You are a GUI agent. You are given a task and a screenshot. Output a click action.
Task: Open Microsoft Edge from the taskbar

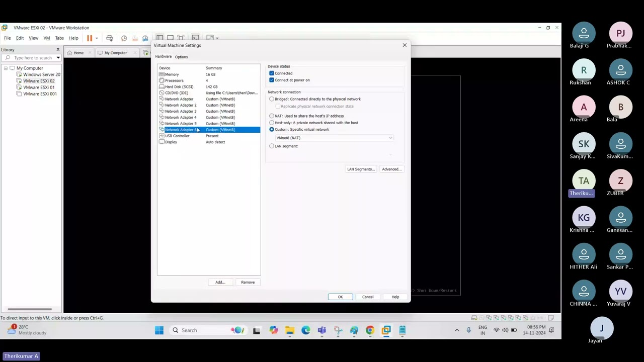pos(306,330)
